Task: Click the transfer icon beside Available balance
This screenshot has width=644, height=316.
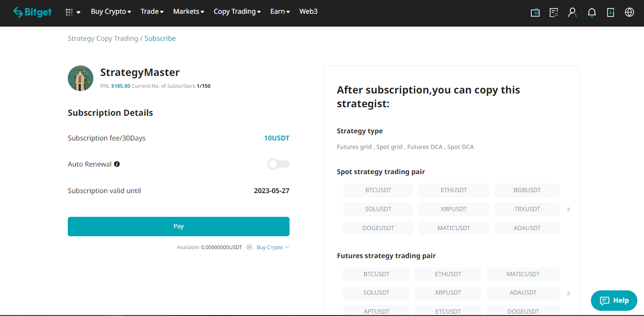Action: (x=249, y=247)
